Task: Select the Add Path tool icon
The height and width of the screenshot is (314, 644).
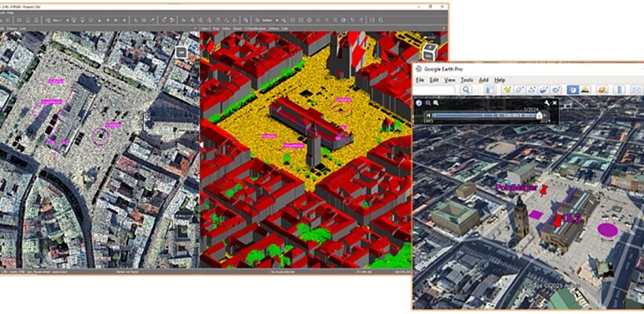Action: click(x=532, y=90)
